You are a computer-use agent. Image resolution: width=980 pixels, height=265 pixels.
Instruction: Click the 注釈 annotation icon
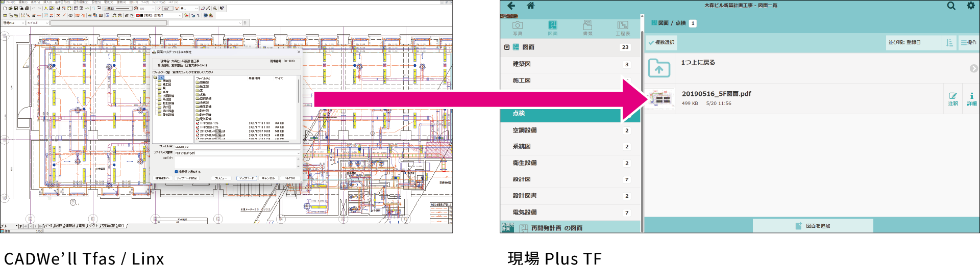953,99
